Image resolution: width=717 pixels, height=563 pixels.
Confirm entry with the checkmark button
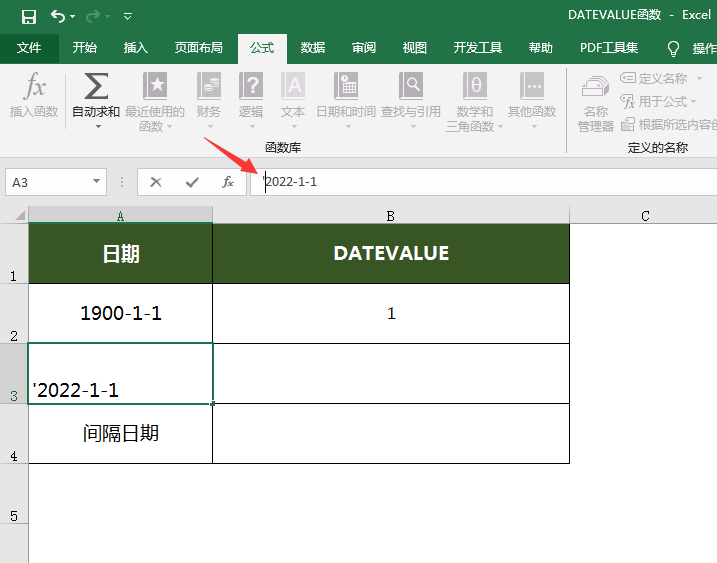[192, 182]
